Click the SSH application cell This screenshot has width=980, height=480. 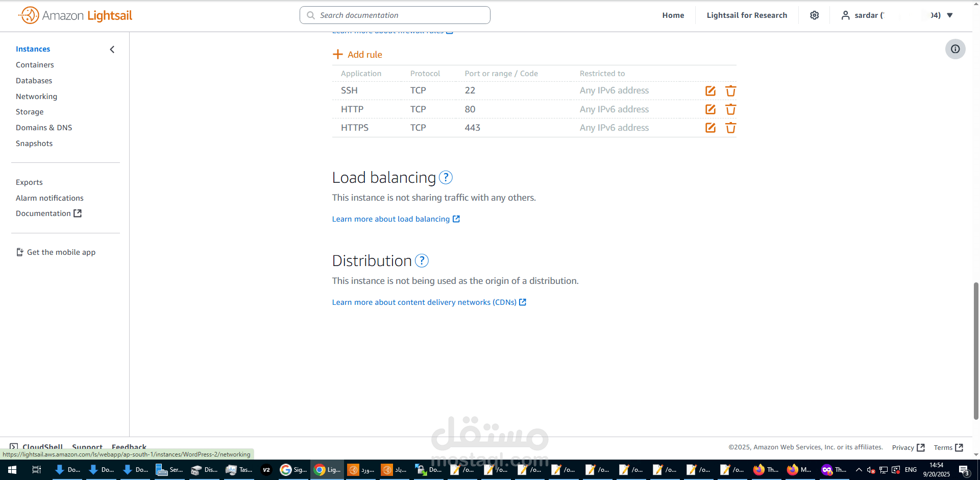[349, 90]
